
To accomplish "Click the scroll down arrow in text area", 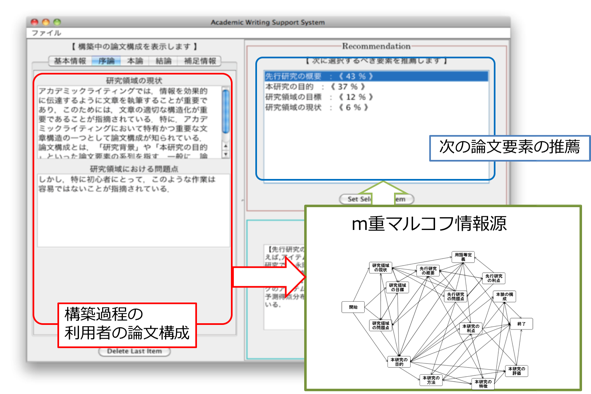I will point(226,154).
